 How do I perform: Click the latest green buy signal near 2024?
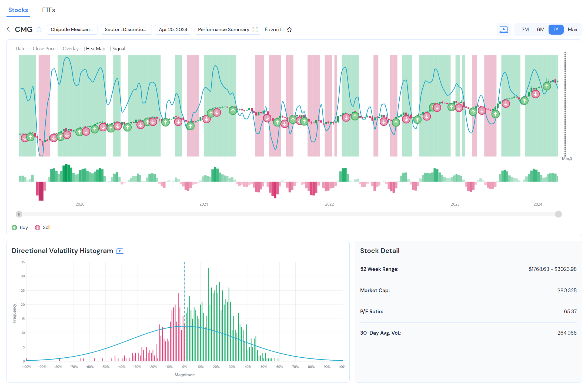point(547,87)
